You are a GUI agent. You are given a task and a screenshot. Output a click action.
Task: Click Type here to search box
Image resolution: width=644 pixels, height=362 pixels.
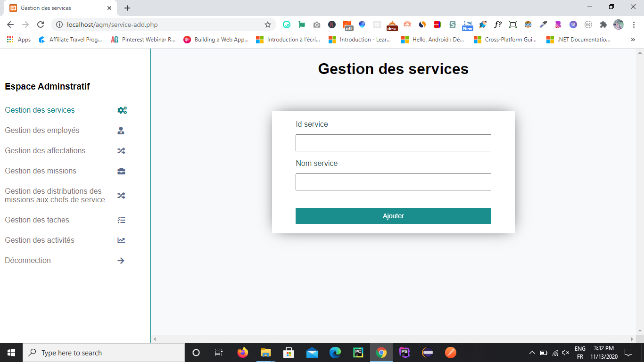pos(104,353)
